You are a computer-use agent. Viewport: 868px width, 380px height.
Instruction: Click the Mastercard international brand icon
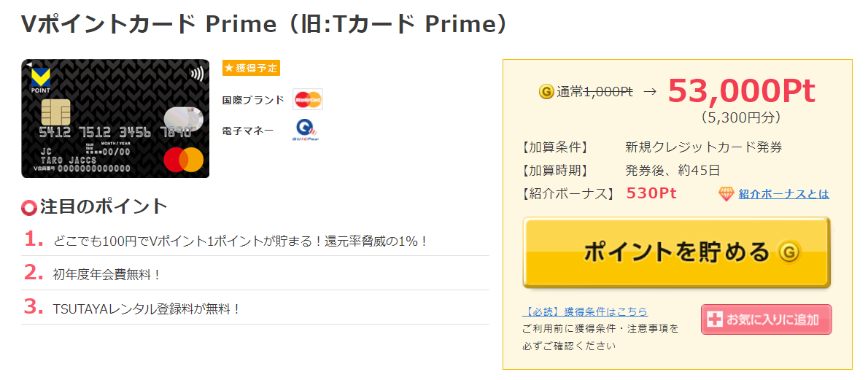308,99
